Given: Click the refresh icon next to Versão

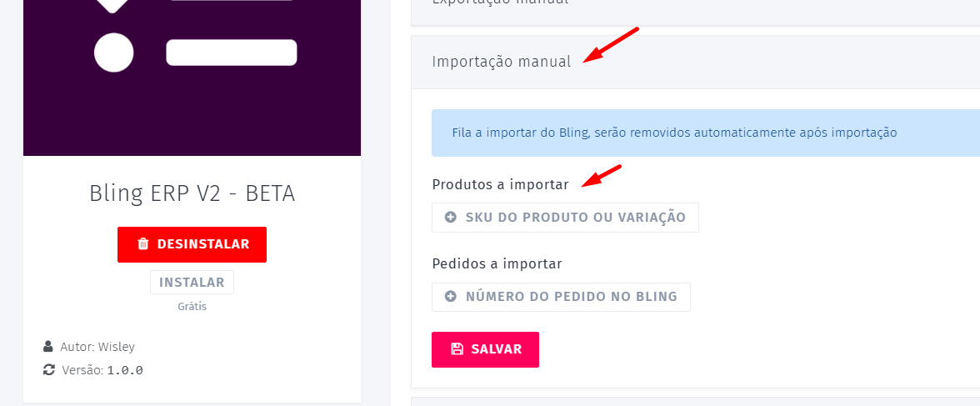Looking at the screenshot, I should click(x=49, y=369).
